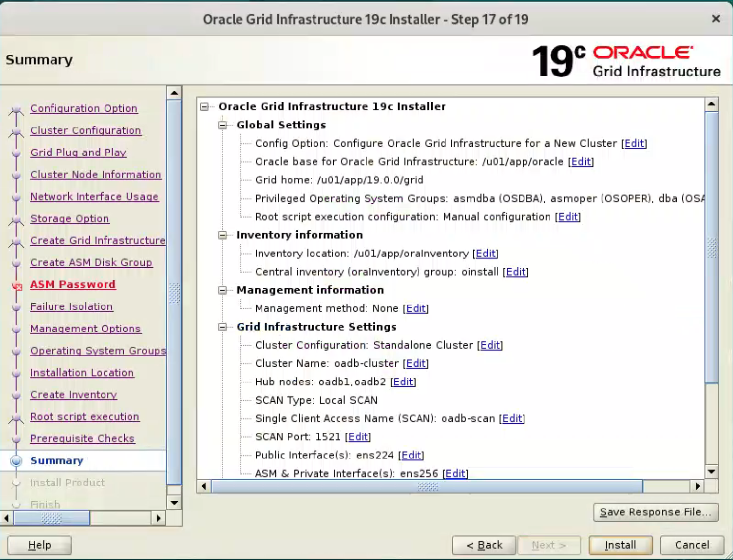Viewport: 733px width, 560px height.
Task: Start installation with Install button
Action: [621, 545]
